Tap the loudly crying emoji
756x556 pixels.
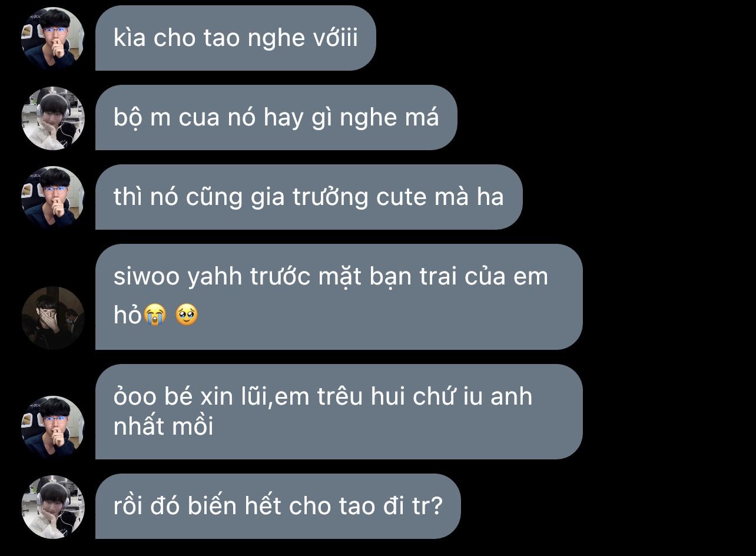pyautogui.click(x=155, y=316)
